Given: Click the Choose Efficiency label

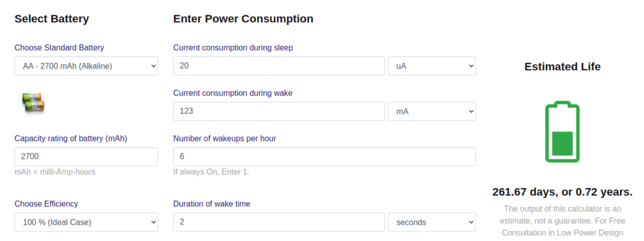Looking at the screenshot, I should coord(47,204).
